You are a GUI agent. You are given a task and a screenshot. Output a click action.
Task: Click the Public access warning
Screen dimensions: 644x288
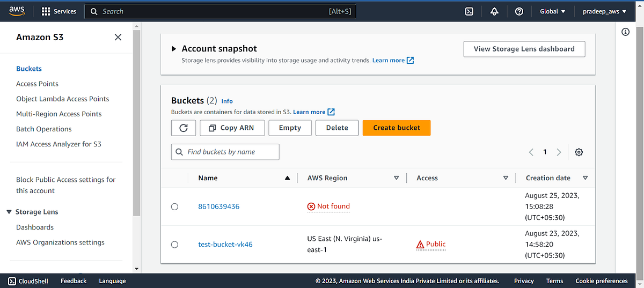click(431, 244)
